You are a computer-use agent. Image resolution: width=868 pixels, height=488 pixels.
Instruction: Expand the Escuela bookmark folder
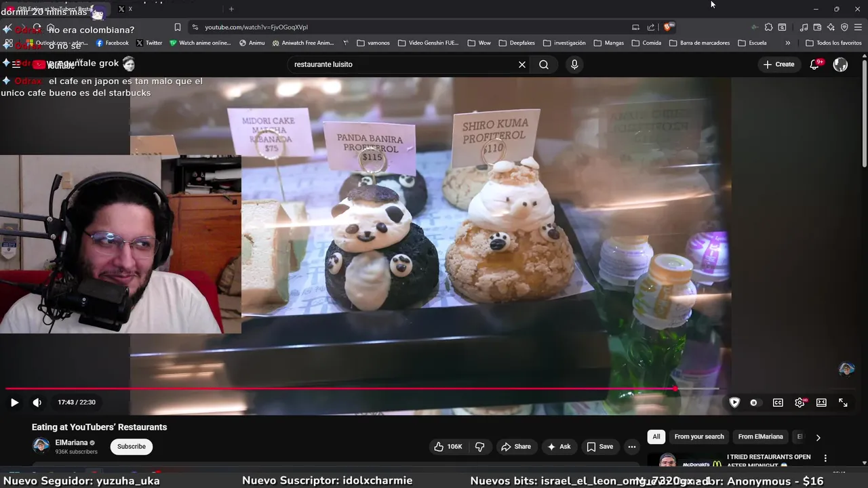pos(752,43)
